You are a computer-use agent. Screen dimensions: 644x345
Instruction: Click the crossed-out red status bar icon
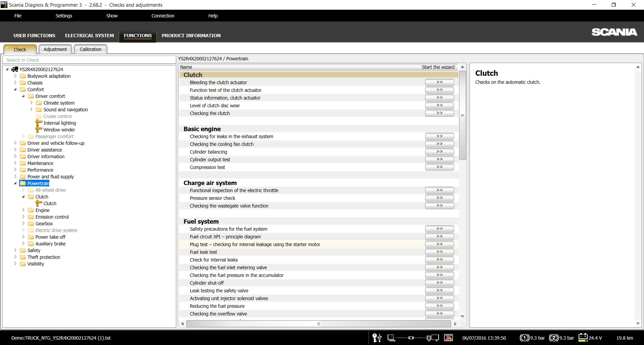448,338
